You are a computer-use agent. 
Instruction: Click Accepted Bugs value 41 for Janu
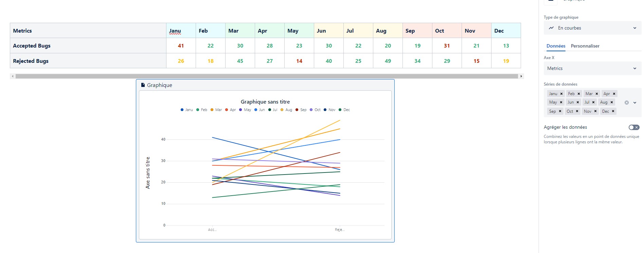pos(181,46)
